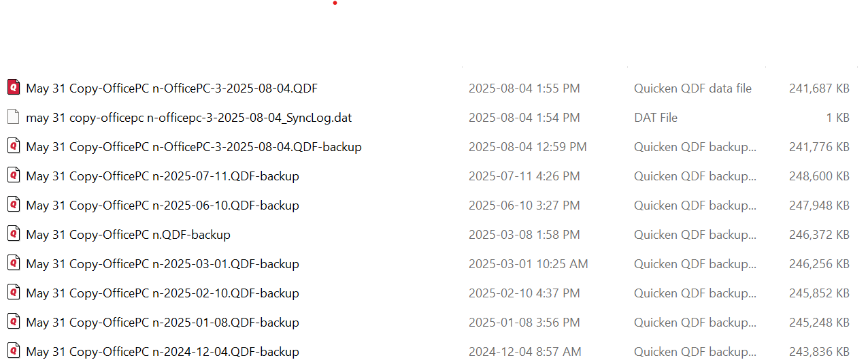The width and height of the screenshot is (868, 360).
Task: Click the icon beside Copy-OfficePC n.QDF-backup
Action: (14, 233)
